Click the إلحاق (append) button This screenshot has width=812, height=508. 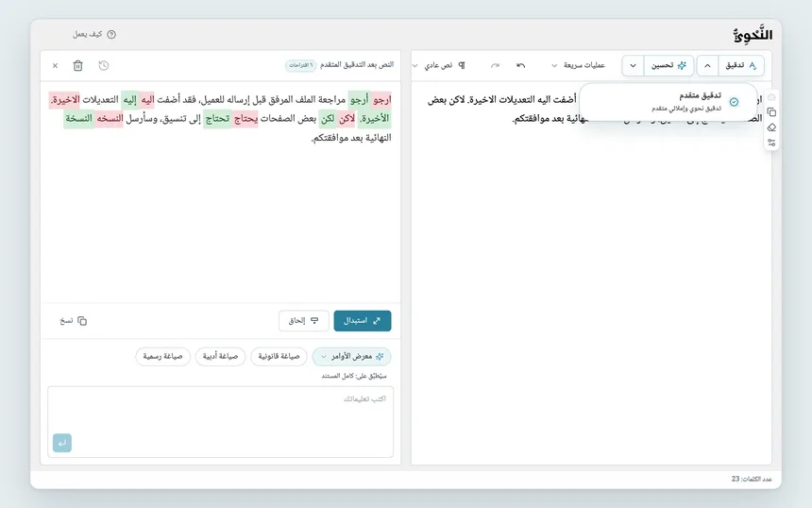pyautogui.click(x=303, y=320)
